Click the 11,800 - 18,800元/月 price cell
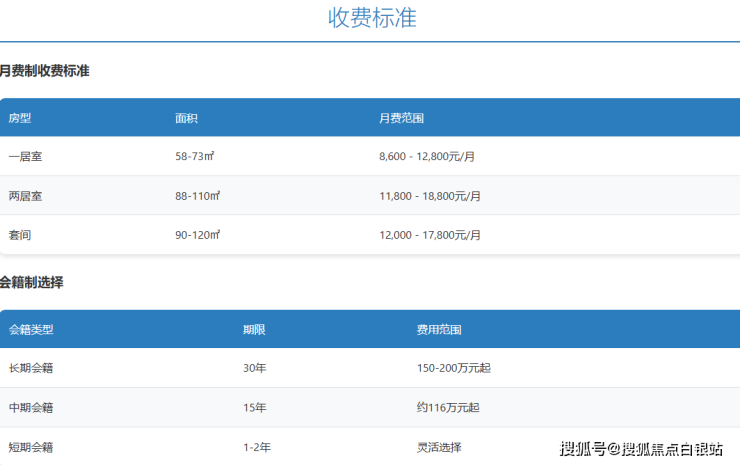 [430, 196]
